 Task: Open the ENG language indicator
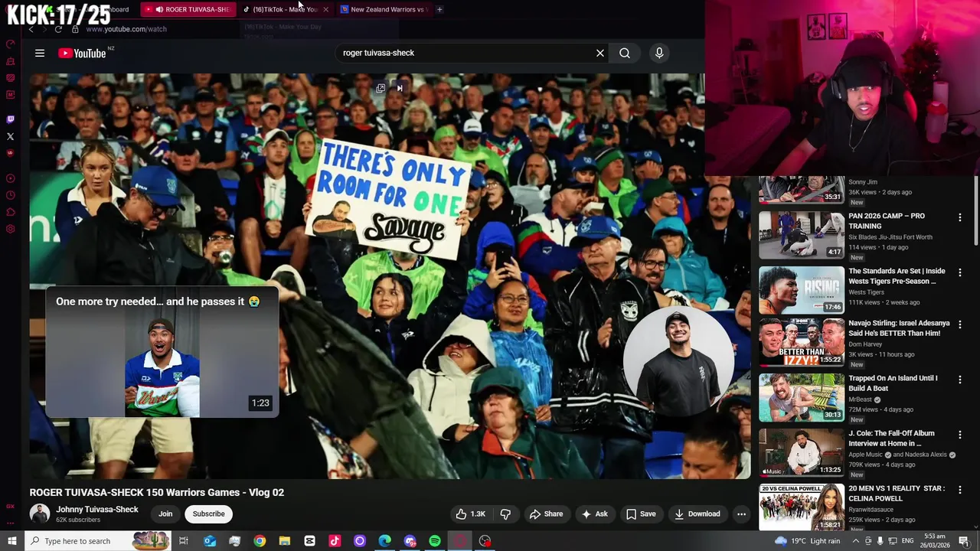[x=908, y=541]
